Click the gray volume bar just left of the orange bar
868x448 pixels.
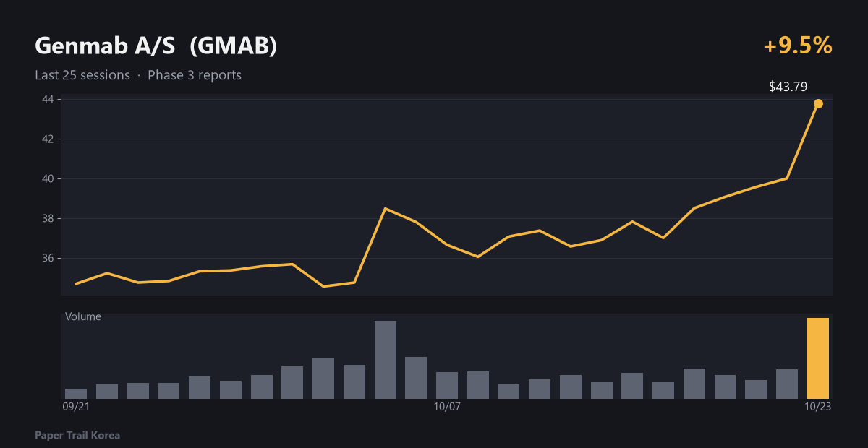(787, 384)
